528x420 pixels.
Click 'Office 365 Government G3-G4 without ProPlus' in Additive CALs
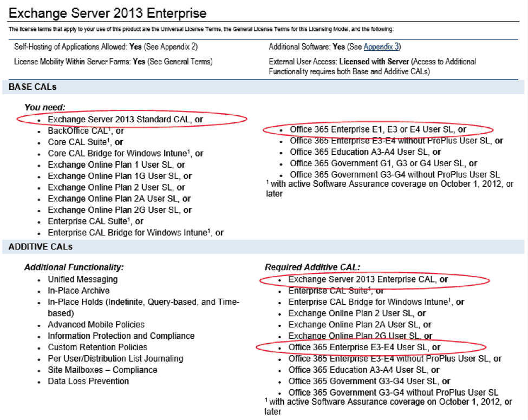[393, 393]
